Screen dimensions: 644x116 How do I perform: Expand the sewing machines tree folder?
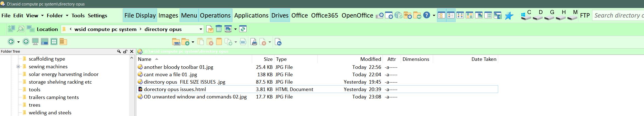[x=18, y=67]
